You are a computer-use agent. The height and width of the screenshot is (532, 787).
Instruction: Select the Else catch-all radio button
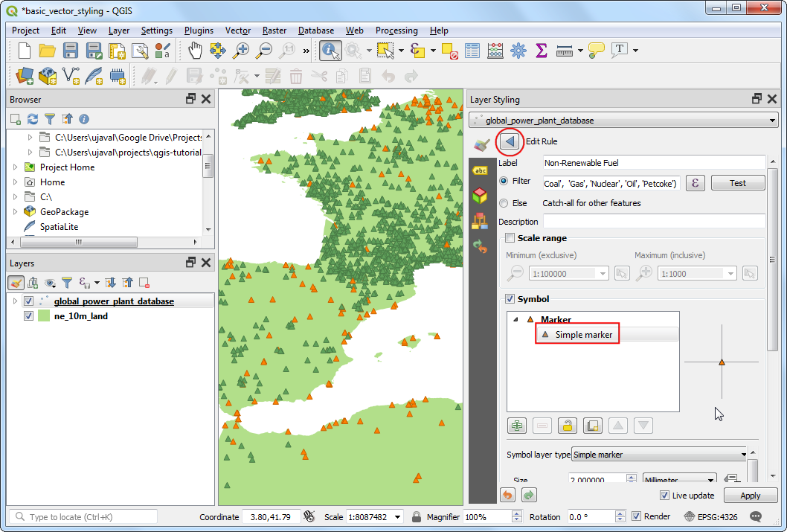(504, 203)
